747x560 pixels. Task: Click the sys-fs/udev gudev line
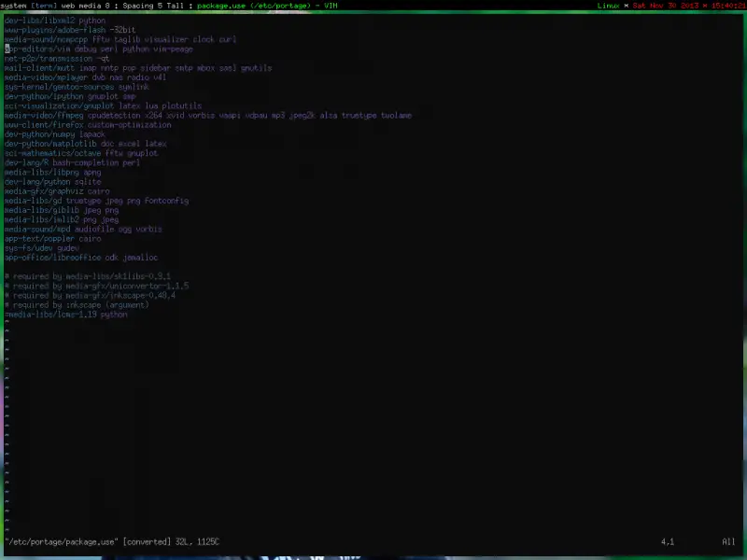(x=41, y=248)
